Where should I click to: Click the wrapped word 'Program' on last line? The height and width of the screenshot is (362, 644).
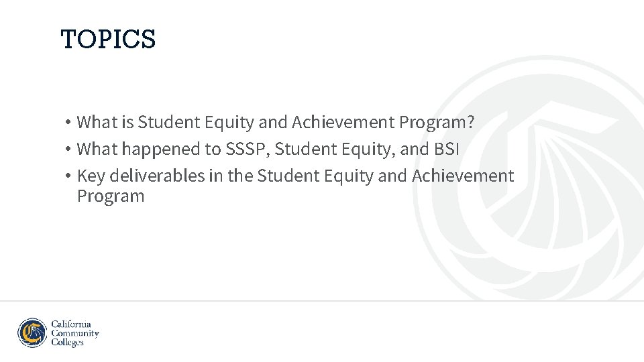click(111, 196)
